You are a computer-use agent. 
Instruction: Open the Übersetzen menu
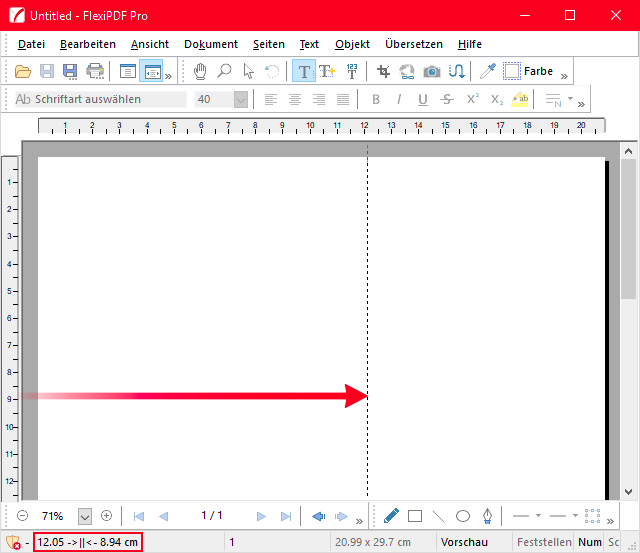coord(413,44)
